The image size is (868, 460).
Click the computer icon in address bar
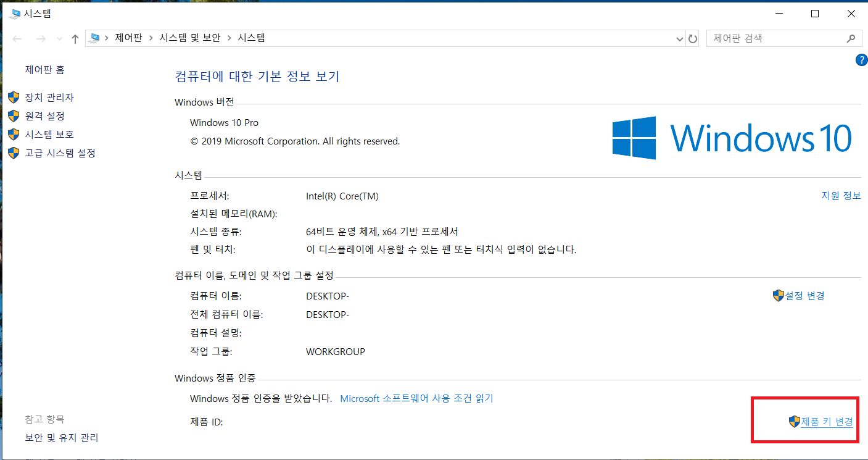tap(94, 38)
